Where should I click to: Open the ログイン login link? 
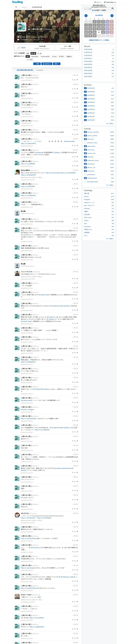(x=98, y=2)
